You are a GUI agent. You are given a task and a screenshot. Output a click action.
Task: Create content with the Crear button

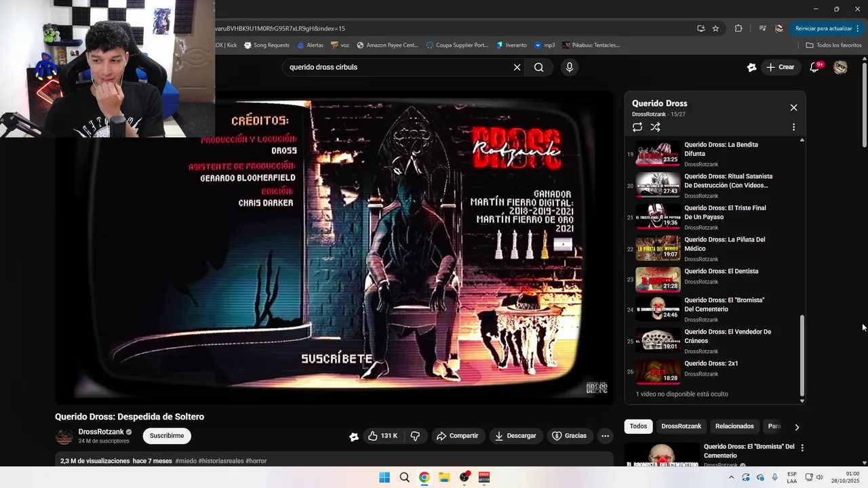pyautogui.click(x=781, y=67)
